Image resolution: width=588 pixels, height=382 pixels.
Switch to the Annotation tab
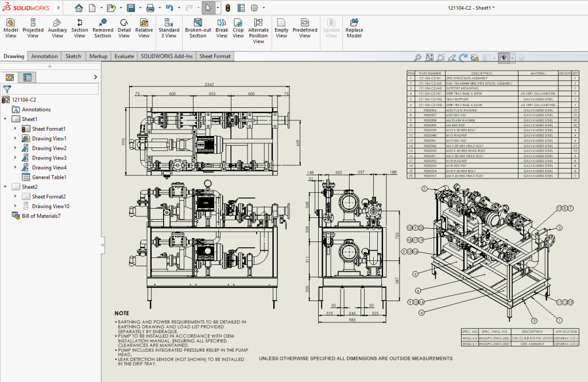click(x=44, y=56)
